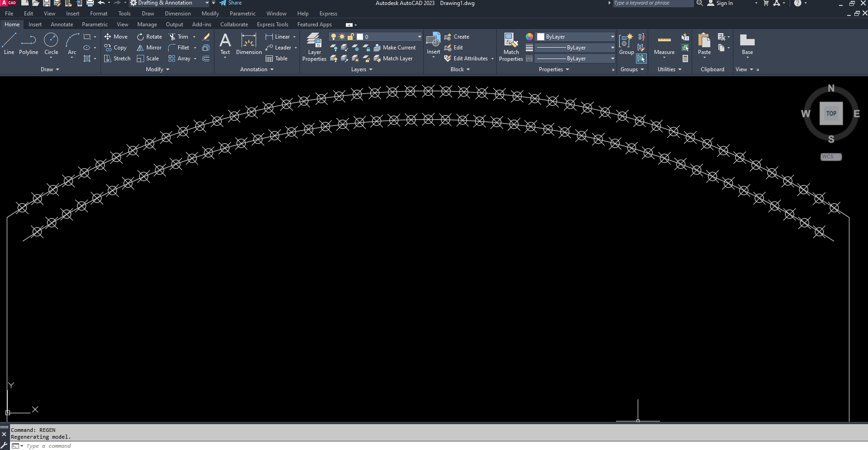Pick the Polyline tool
The width and height of the screenshot is (868, 450).
29,44
